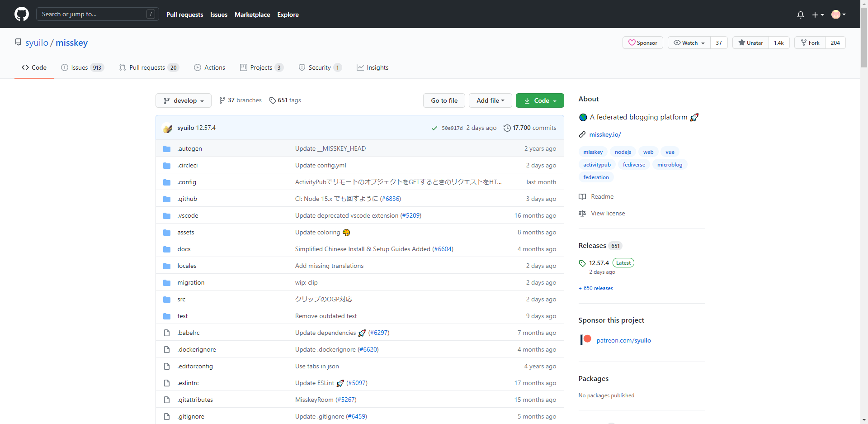Open user avatar menu
This screenshot has width=868, height=424.
click(839, 14)
